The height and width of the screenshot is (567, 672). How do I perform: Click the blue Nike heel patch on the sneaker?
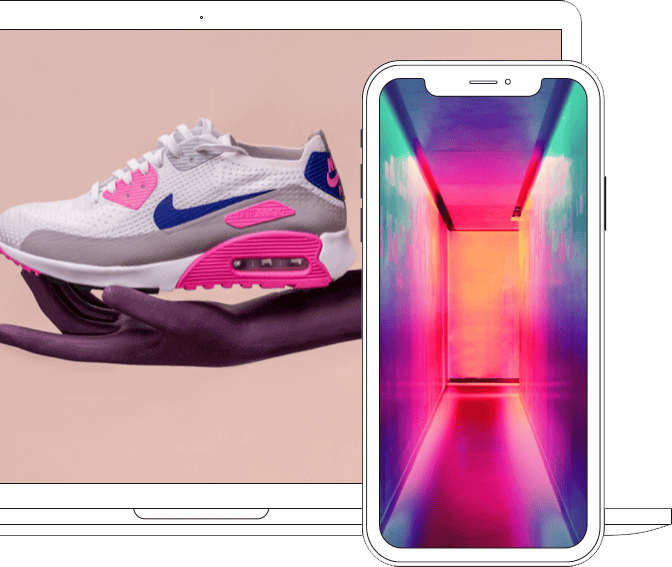(x=324, y=175)
